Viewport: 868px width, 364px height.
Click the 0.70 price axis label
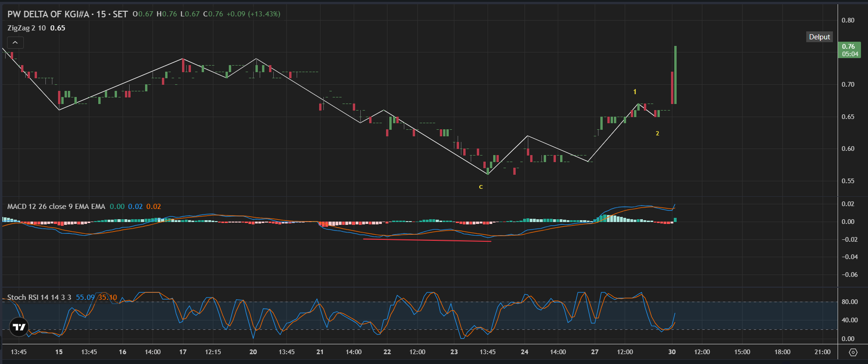[848, 84]
